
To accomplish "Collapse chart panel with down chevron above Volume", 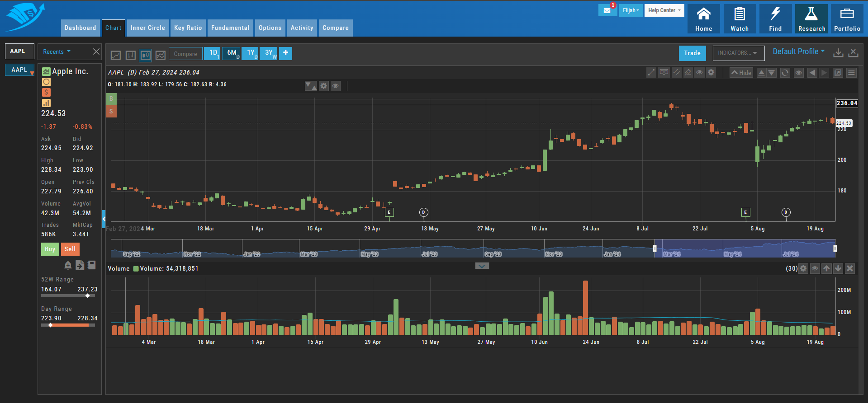I will 482,266.
